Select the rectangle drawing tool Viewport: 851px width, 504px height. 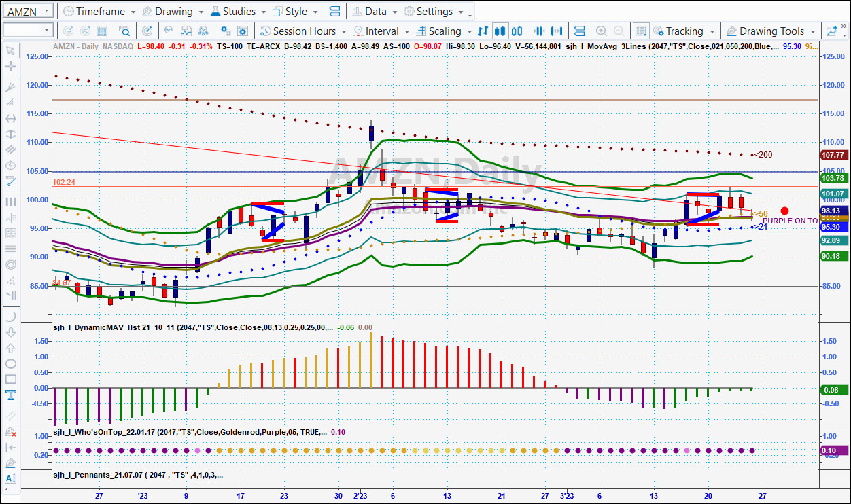coord(10,379)
